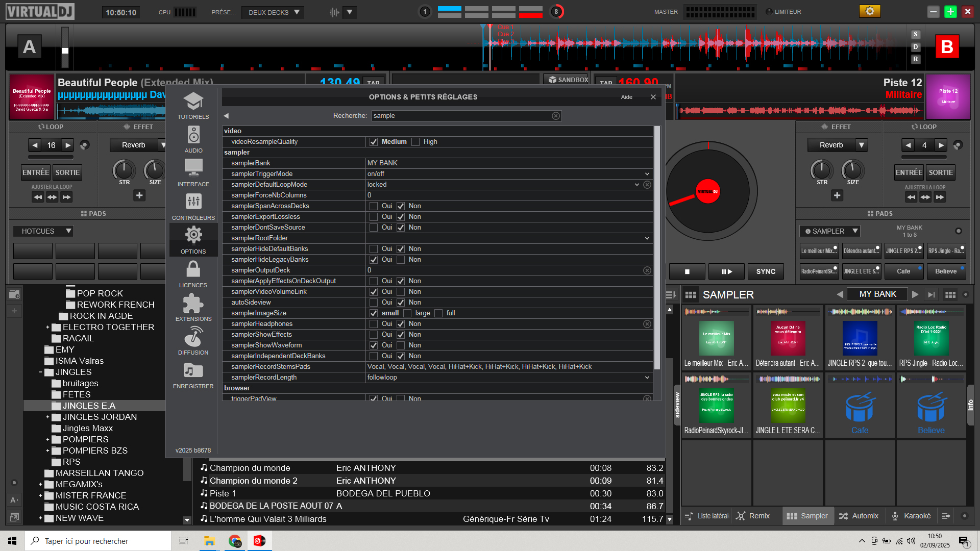Screen dimensions: 980x551
Task: Reset samplerOutputDeck with its round X icon
Action: [x=647, y=270]
